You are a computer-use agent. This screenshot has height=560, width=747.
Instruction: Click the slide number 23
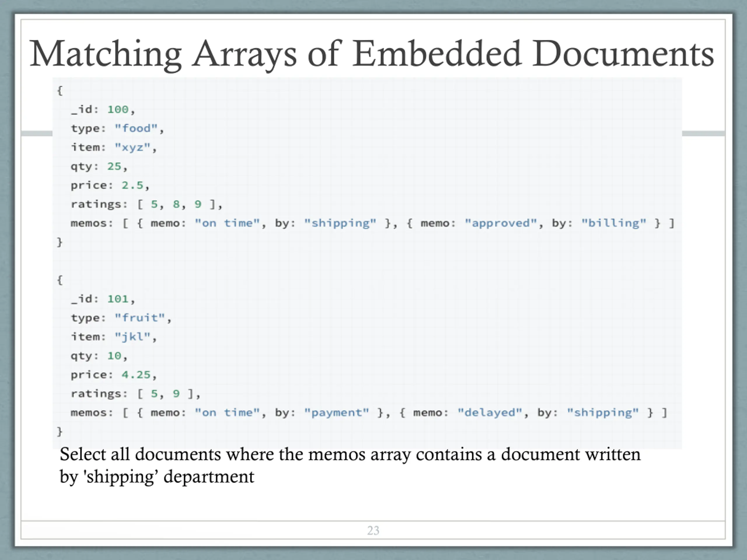(373, 530)
